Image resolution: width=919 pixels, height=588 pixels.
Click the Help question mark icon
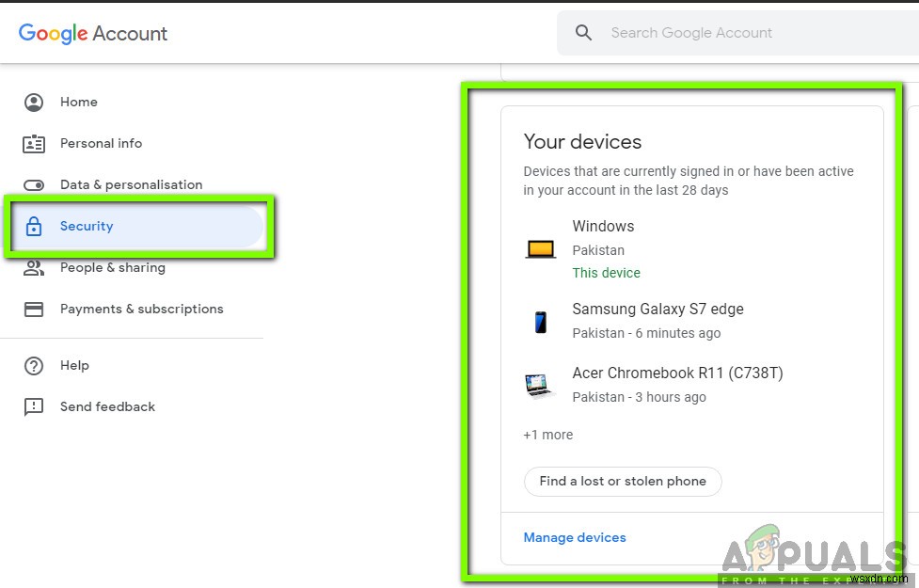pos(34,366)
